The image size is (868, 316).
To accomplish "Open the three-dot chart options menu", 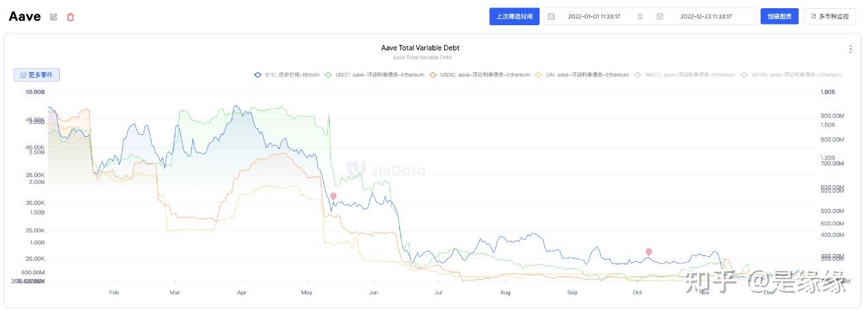I will pyautogui.click(x=850, y=49).
